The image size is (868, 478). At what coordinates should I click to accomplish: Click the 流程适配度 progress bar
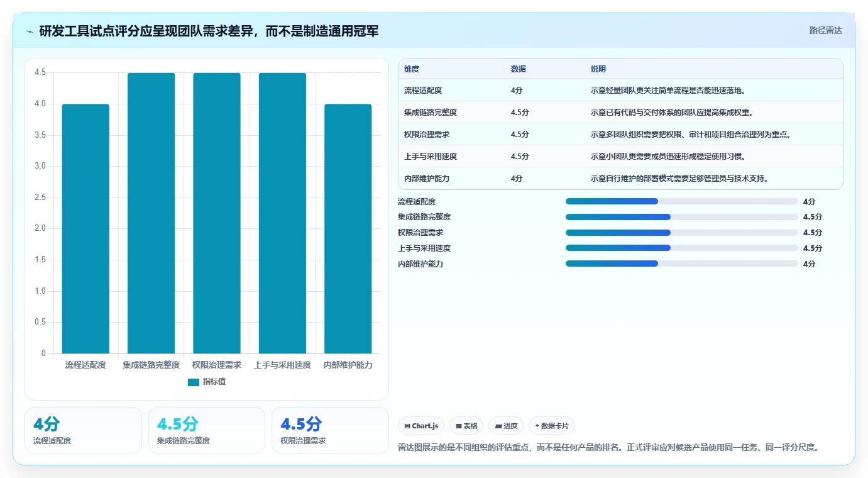coord(682,201)
